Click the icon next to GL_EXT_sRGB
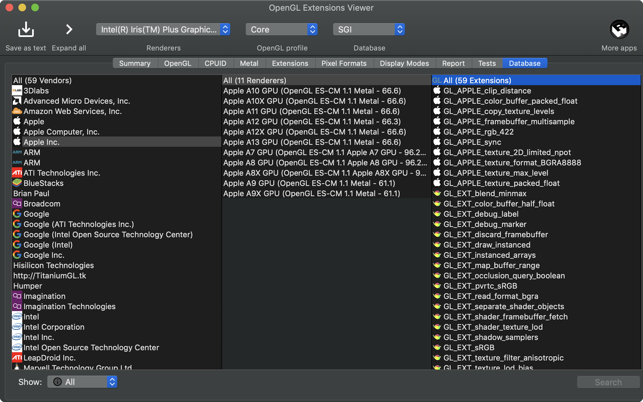The height and width of the screenshot is (402, 643). tap(437, 347)
